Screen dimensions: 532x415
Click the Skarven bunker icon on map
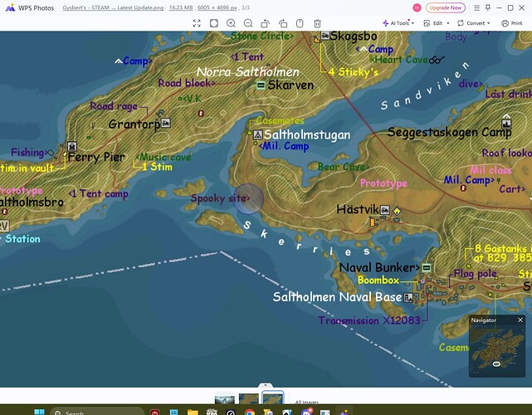261,85
